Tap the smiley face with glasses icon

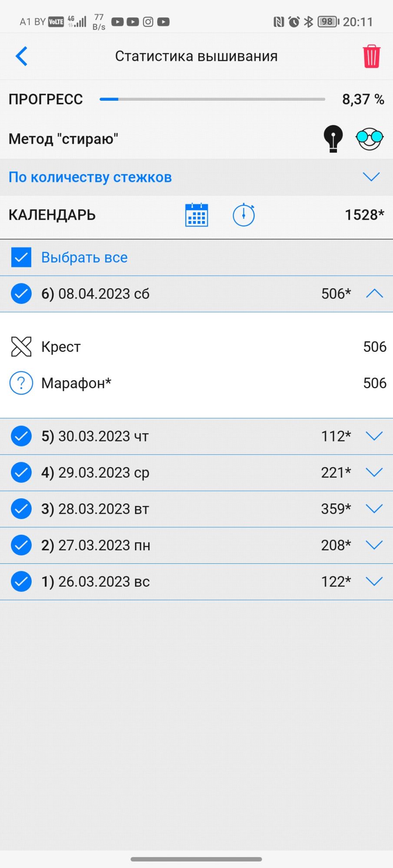tap(369, 139)
